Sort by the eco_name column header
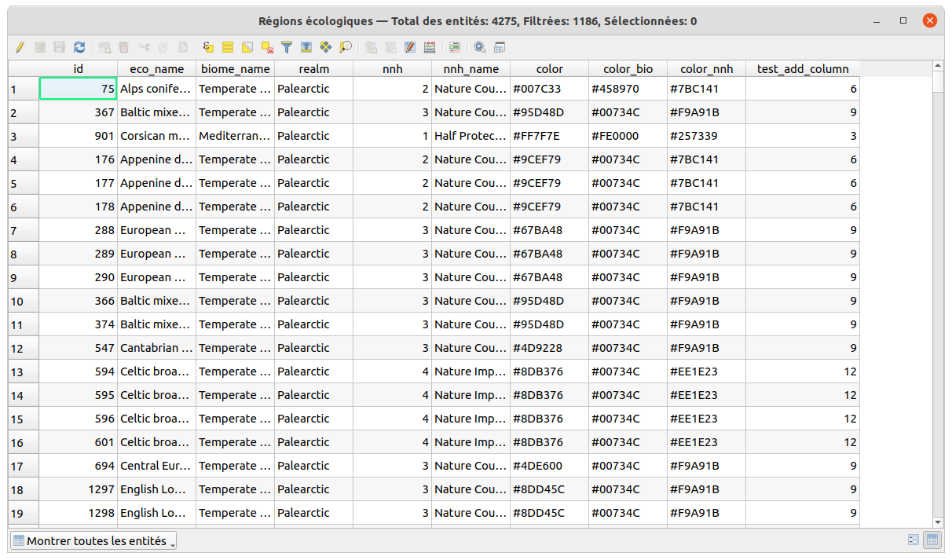This screenshot has height=560, width=952. point(157,69)
